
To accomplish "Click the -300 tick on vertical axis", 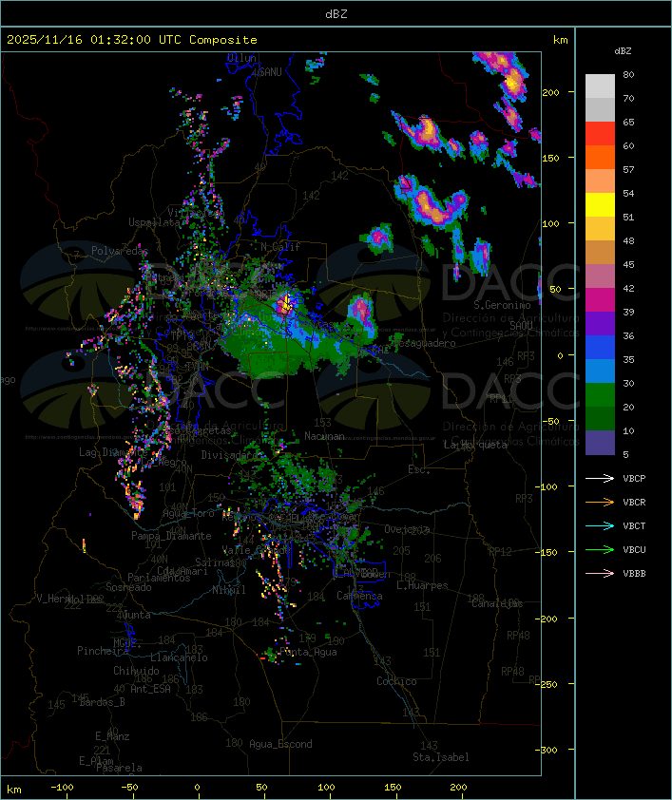I will tap(548, 750).
